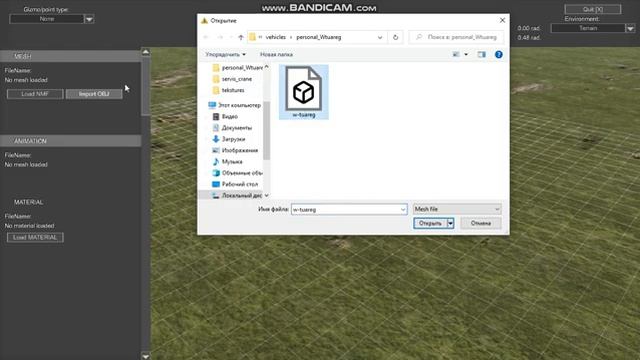Click the Load MATERIAL button
640x360 pixels.
pos(35,238)
